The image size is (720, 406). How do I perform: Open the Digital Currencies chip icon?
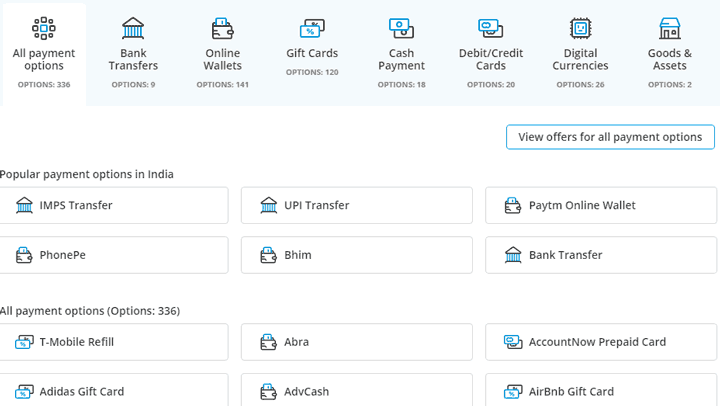click(x=580, y=28)
